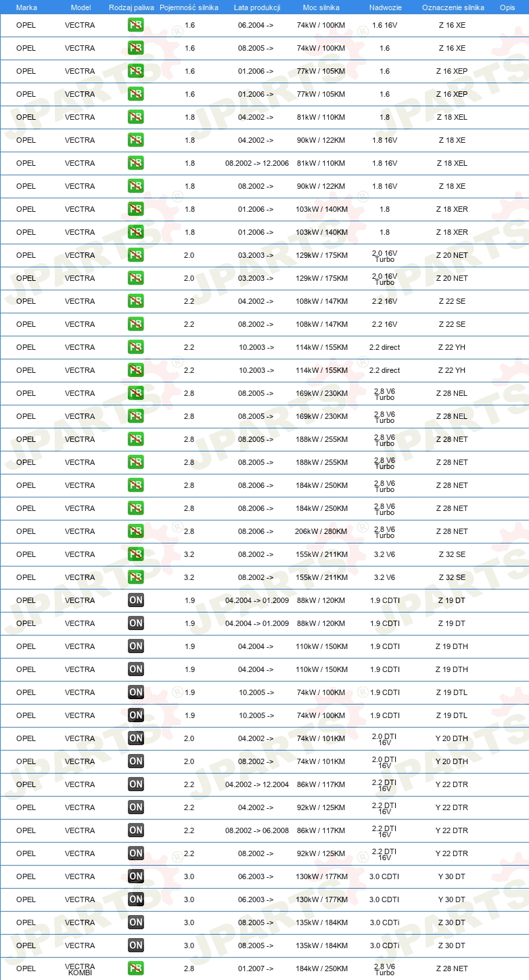
Task: Click the PB icon in the first Z 32 SE row
Action: 136,554
